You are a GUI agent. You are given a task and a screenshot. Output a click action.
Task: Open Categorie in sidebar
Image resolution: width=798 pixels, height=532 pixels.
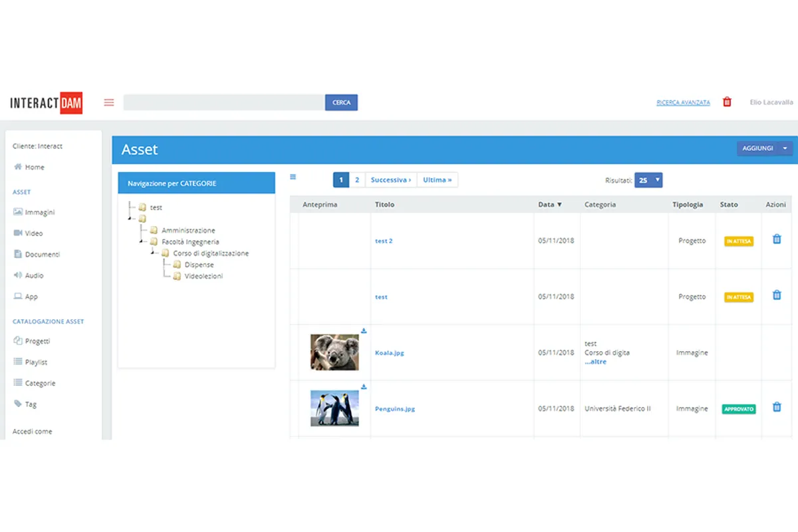point(40,383)
